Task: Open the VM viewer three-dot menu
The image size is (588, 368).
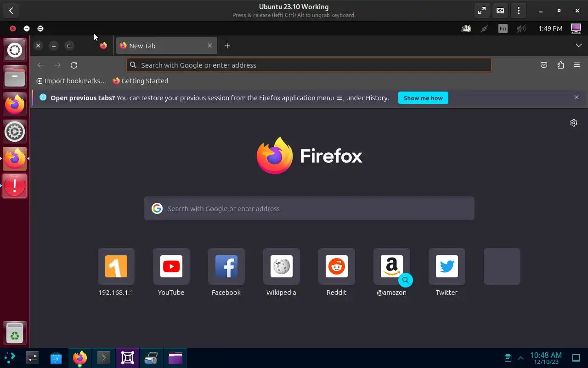Action: tap(519, 11)
